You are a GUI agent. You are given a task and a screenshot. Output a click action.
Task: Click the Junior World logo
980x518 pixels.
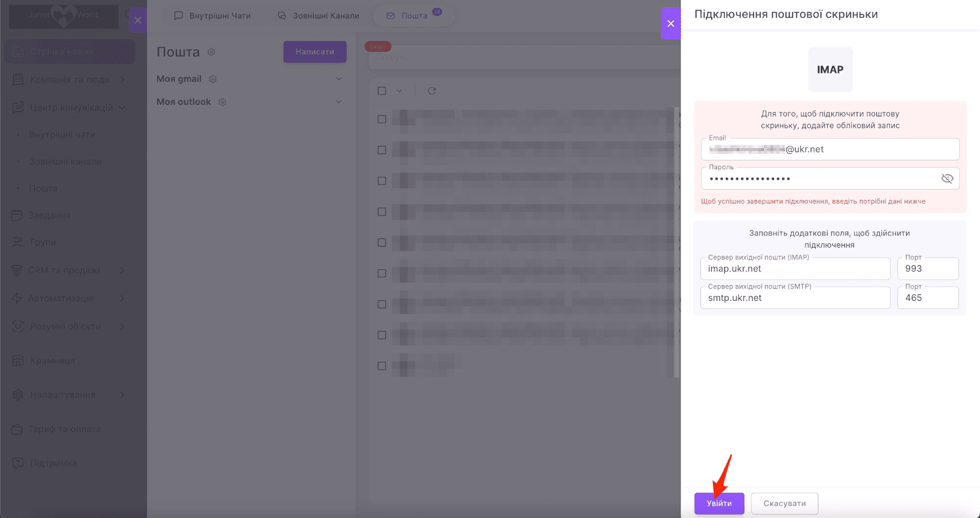click(x=64, y=17)
